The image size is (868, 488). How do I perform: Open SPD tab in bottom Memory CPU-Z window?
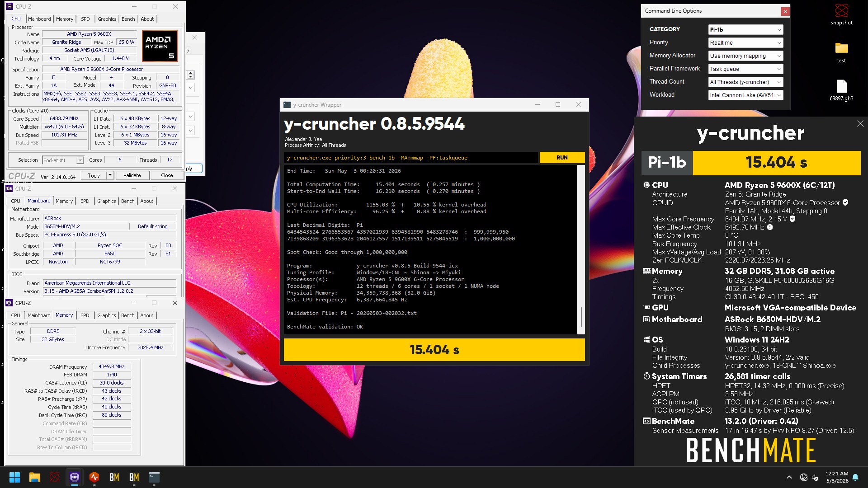coord(85,315)
